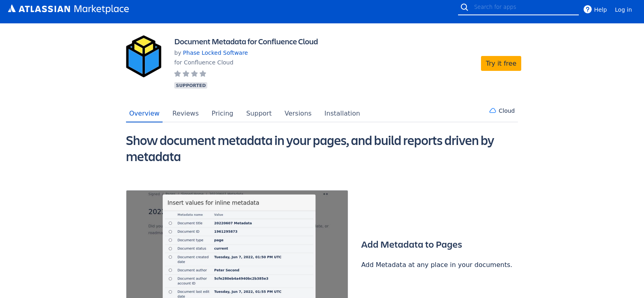Open Phase Locked Software vendor page
644x298 pixels.
coord(215,53)
